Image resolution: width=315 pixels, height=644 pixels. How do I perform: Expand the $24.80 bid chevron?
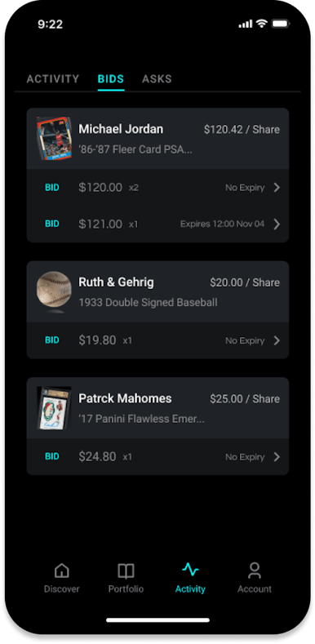point(277,457)
